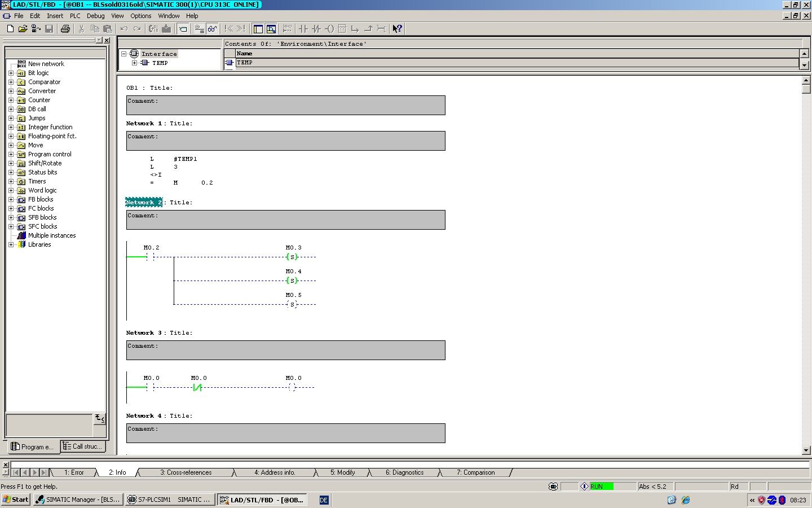The width and height of the screenshot is (812, 508).
Task: Open the Debug menu
Action: coord(96,16)
